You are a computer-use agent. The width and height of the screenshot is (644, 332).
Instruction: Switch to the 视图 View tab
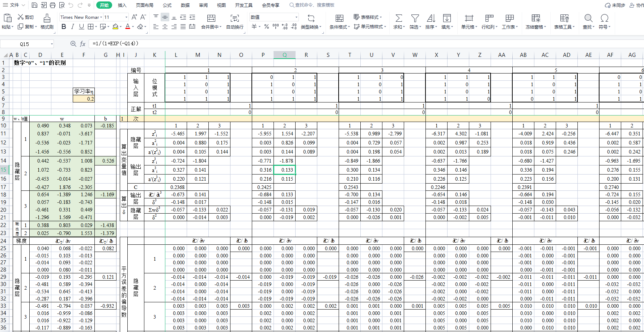click(x=221, y=5)
